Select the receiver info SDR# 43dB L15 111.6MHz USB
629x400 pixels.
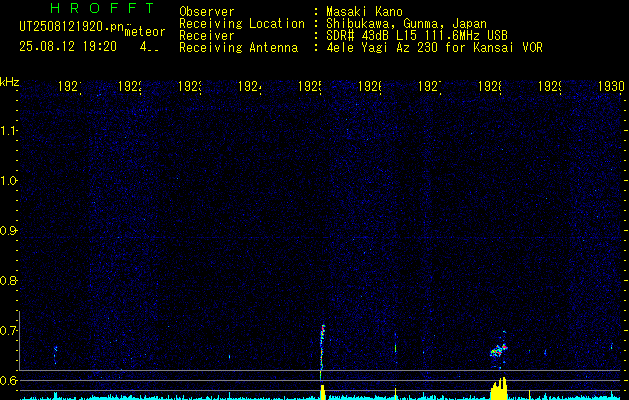[x=417, y=36]
